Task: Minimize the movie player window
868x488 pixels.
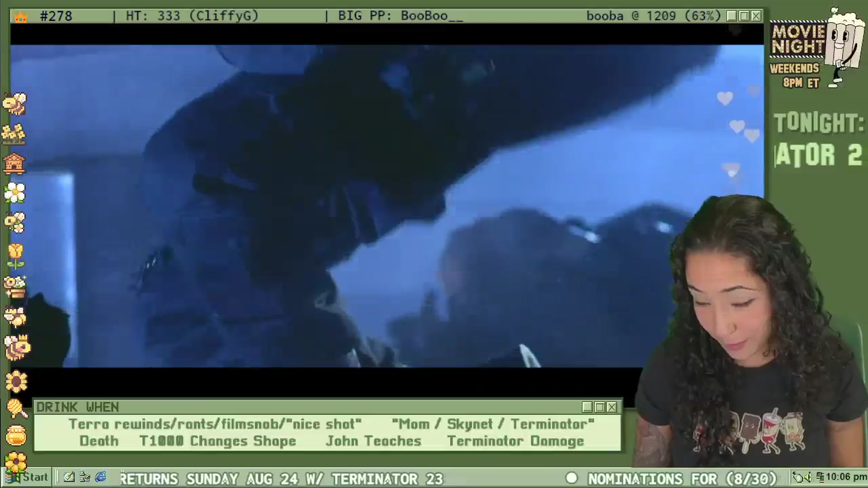Action: pos(732,16)
